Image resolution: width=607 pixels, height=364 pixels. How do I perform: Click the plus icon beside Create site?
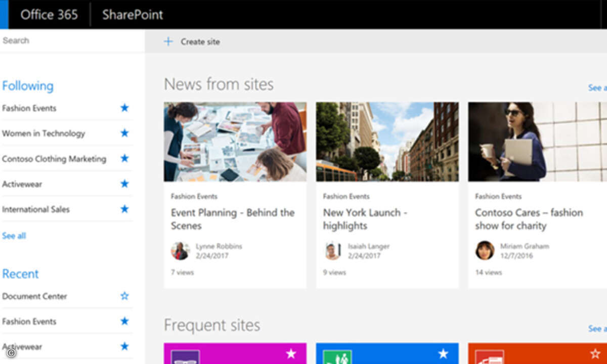click(168, 41)
